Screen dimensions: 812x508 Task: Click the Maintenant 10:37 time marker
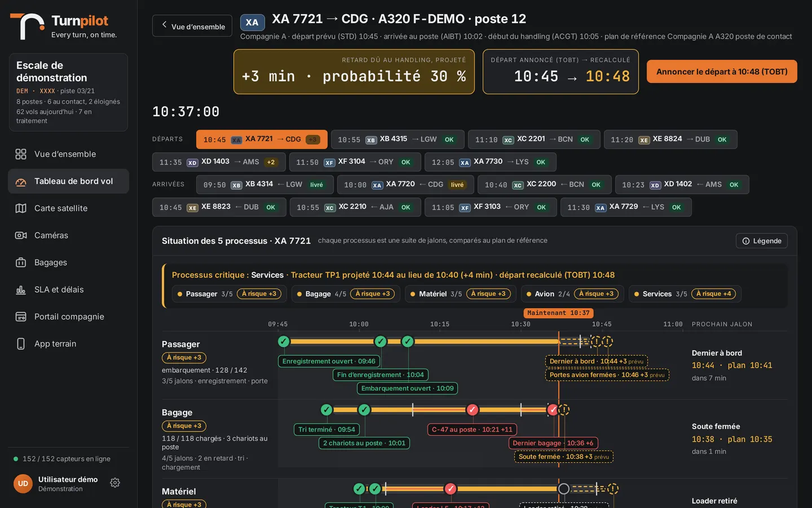[558, 313]
